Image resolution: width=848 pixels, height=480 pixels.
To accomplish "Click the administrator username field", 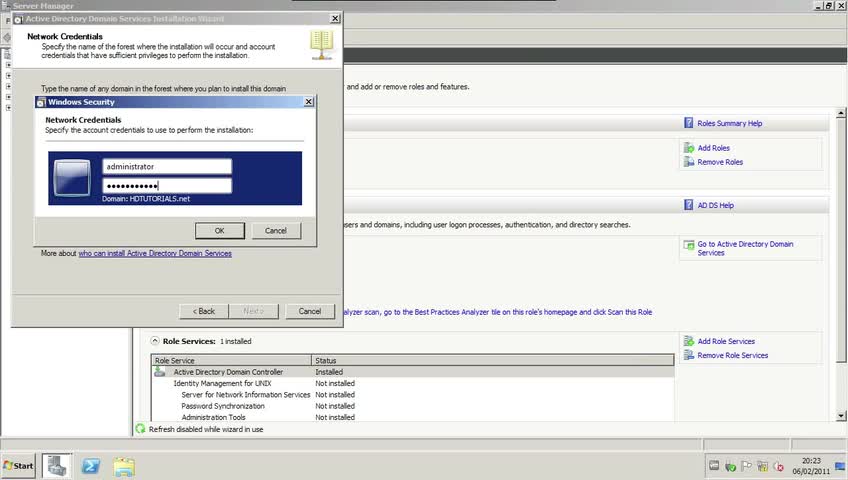I will tap(167, 166).
